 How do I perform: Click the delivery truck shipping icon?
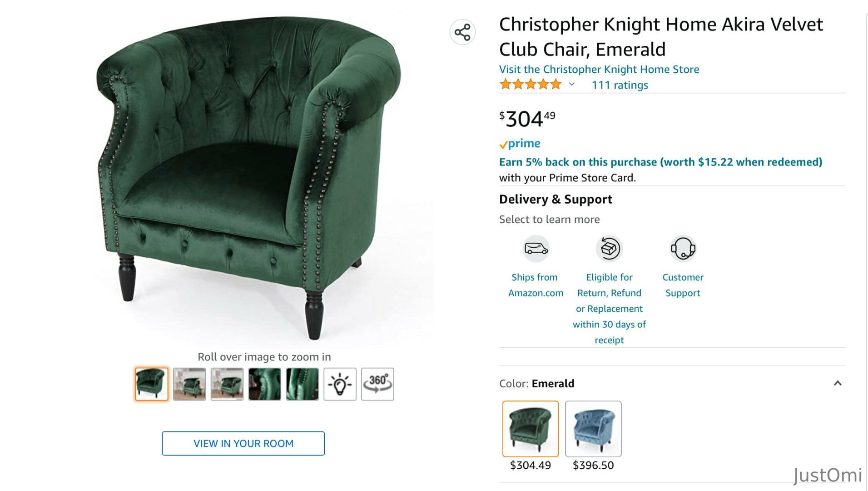[536, 249]
